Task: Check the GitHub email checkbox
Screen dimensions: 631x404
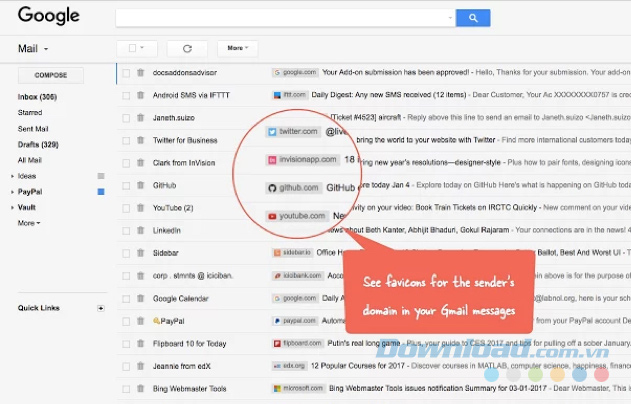Action: pyautogui.click(x=126, y=186)
